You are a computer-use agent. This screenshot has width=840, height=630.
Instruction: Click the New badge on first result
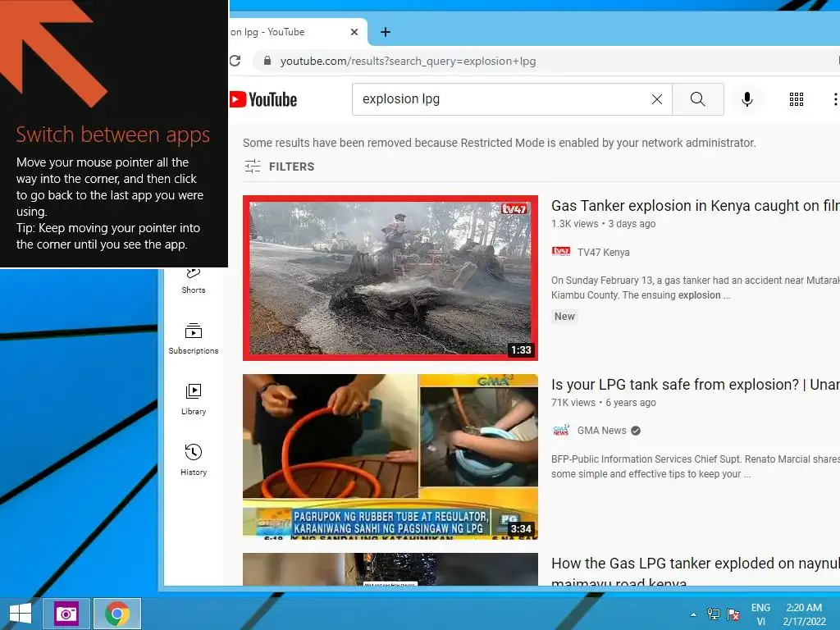(564, 316)
